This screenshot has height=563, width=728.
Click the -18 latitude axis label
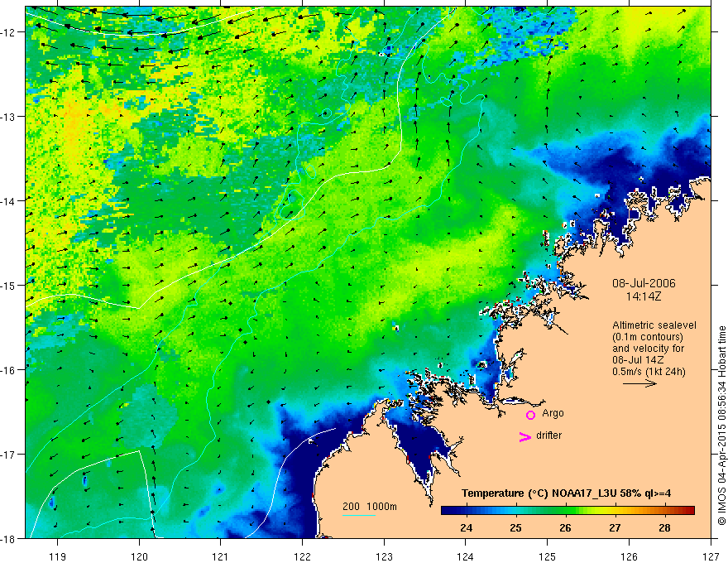pyautogui.click(x=9, y=539)
